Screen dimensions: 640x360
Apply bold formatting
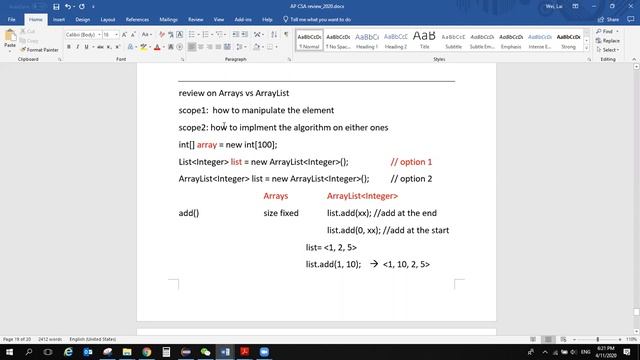coord(69,47)
